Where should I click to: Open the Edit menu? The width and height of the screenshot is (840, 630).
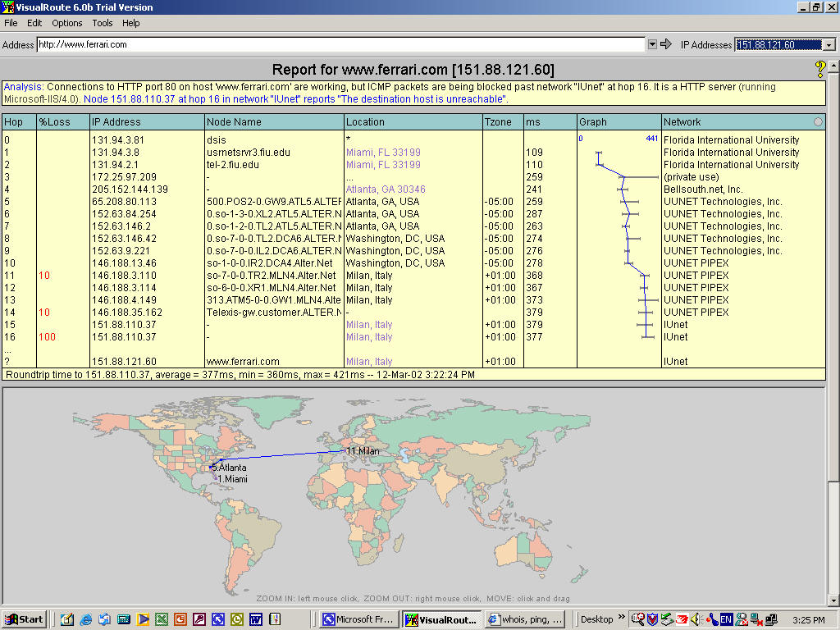pyautogui.click(x=34, y=23)
